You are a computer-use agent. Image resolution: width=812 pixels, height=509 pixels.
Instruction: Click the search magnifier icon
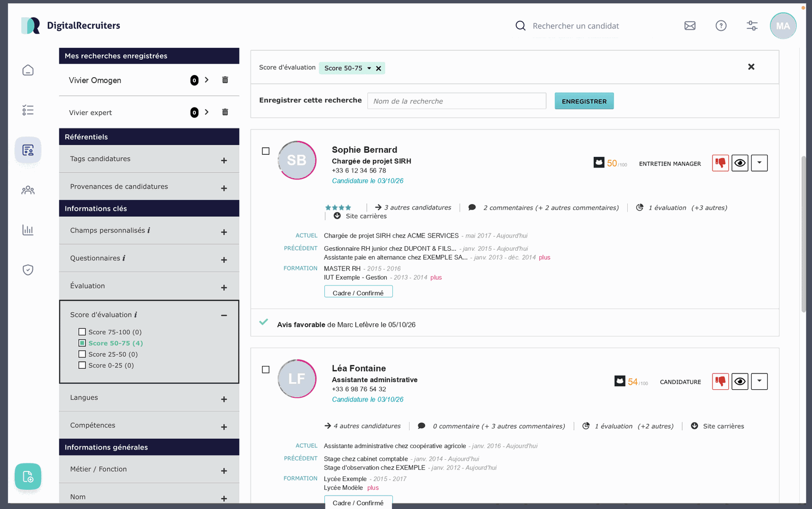(520, 26)
